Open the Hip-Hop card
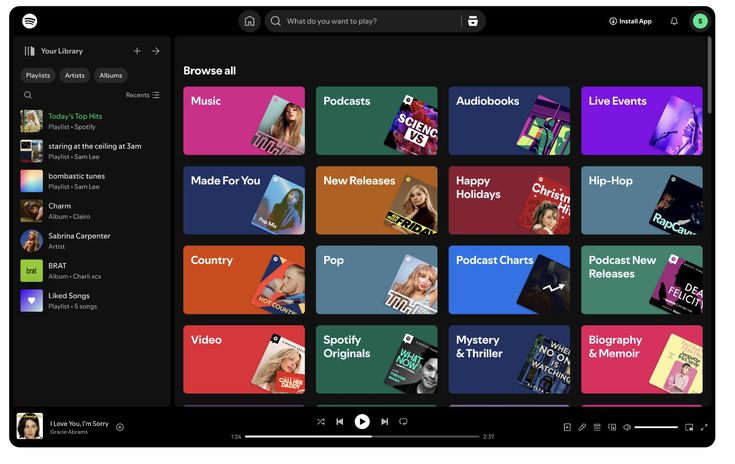 [642, 200]
